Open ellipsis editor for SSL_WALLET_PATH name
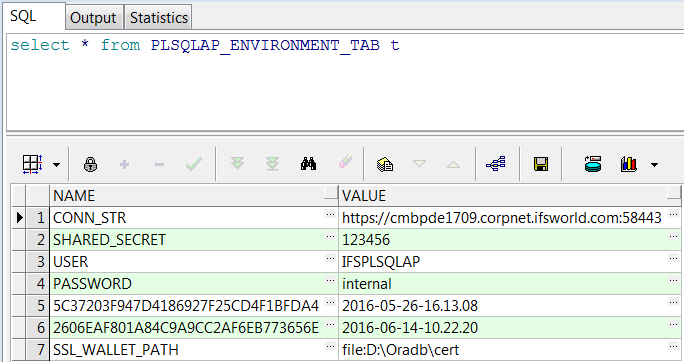 pos(330,346)
